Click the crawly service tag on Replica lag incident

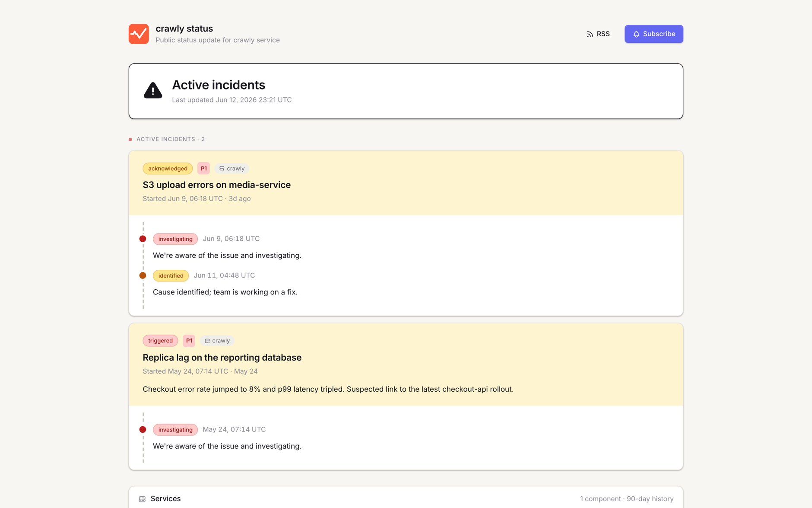pos(217,341)
